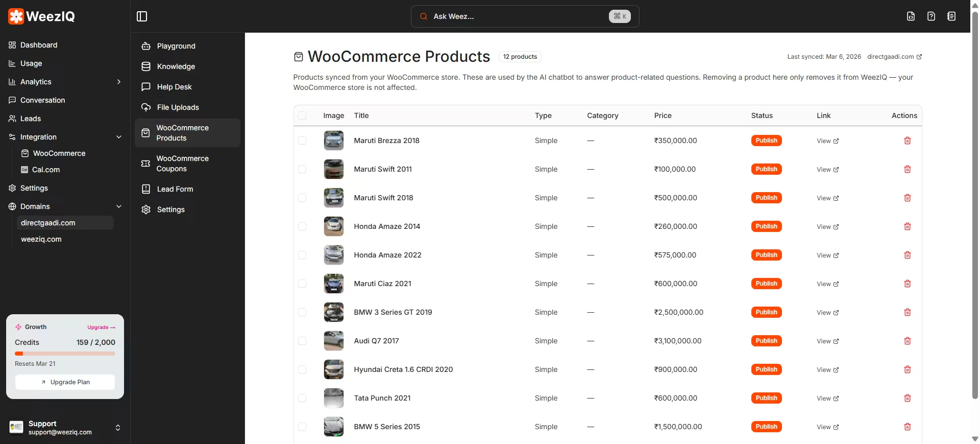Screen dimensions: 980x444
Task: Open the help question-mark icon in header
Action: [931, 16]
